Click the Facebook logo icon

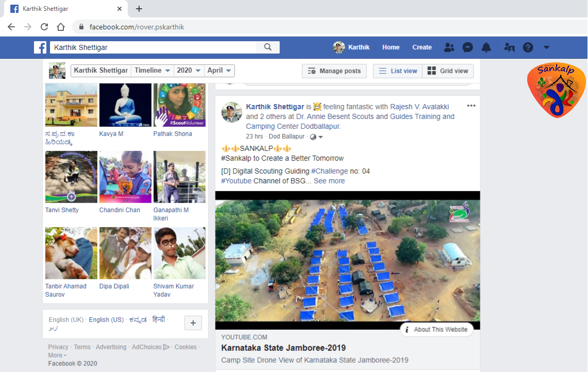click(x=40, y=47)
